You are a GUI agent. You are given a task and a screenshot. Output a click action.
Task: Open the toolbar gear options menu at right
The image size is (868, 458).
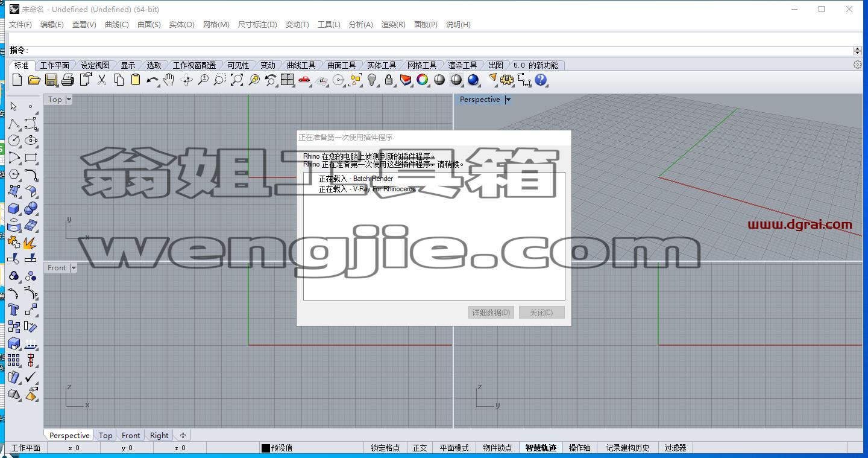pyautogui.click(x=858, y=65)
